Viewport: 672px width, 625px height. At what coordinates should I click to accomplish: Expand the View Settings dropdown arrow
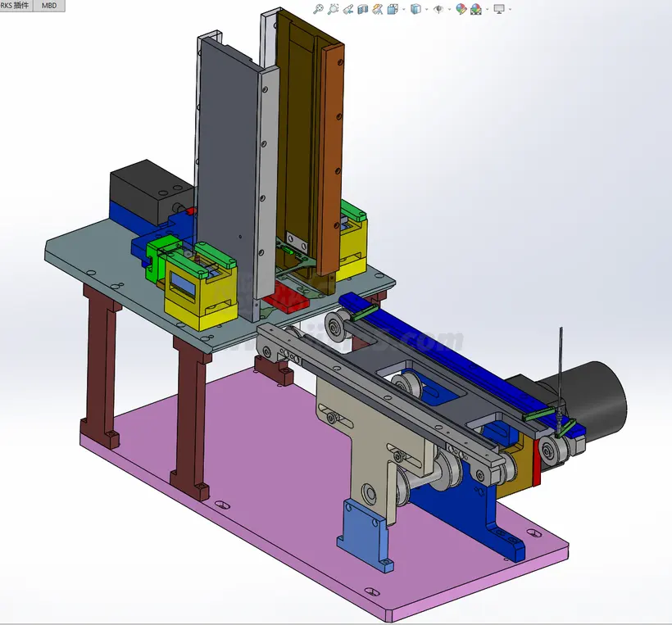point(510,10)
